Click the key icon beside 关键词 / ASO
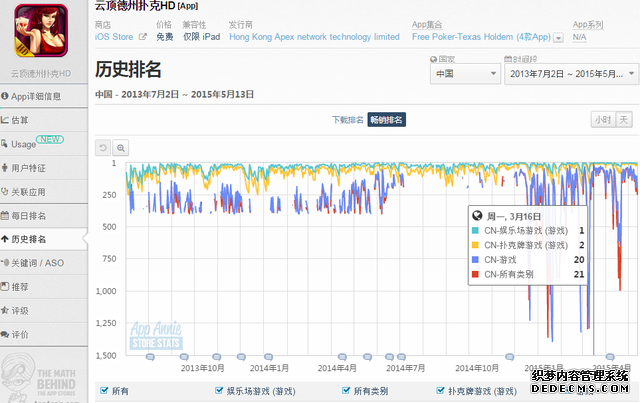Screen dimensions: 640x403 [x=5, y=263]
